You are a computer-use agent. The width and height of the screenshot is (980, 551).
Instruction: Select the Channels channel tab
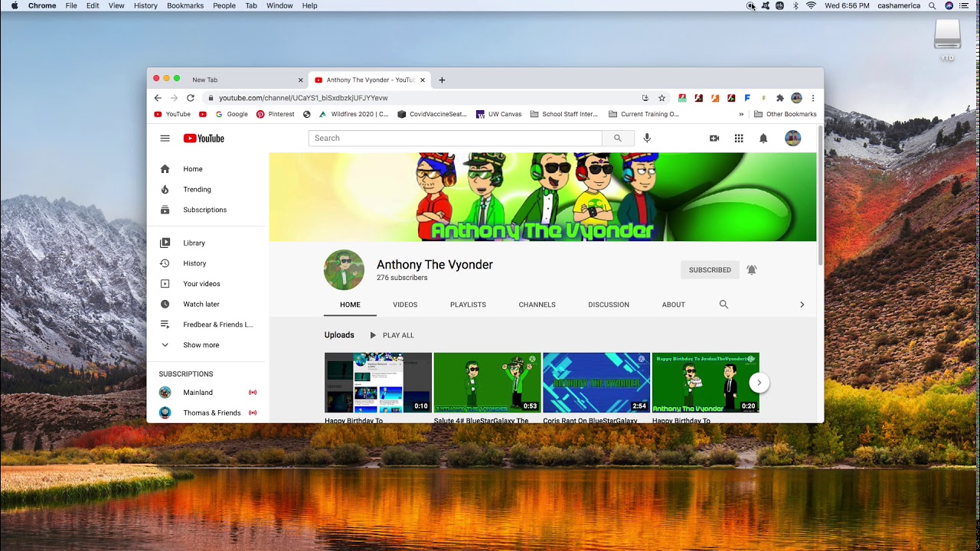coord(537,305)
